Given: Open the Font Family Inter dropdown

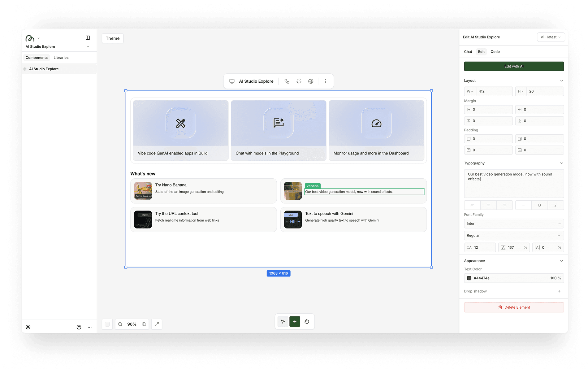Looking at the screenshot, I should point(514,224).
